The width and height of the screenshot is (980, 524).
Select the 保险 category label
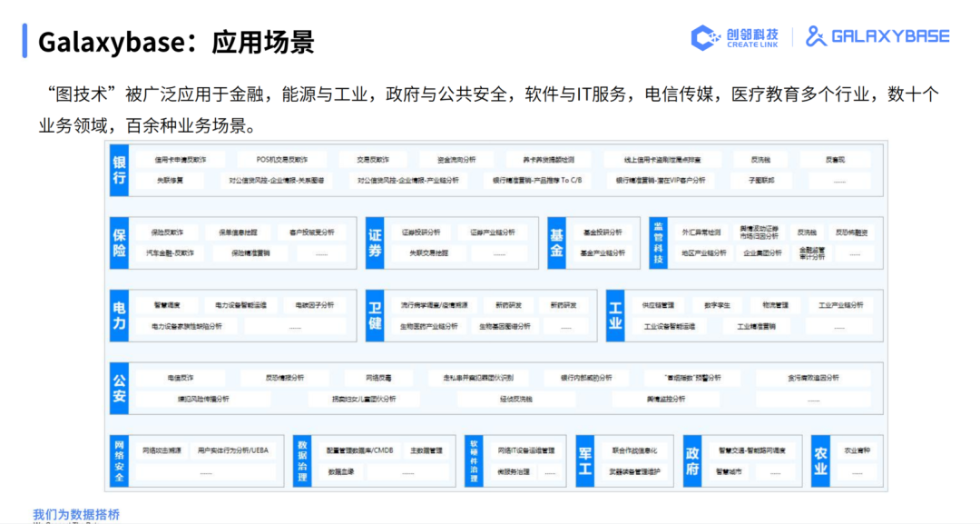(x=119, y=243)
